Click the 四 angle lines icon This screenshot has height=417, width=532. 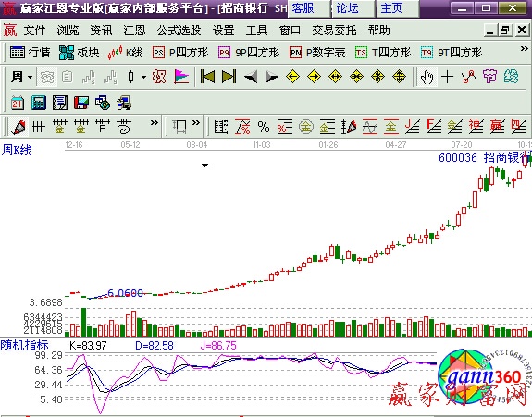click(518, 128)
